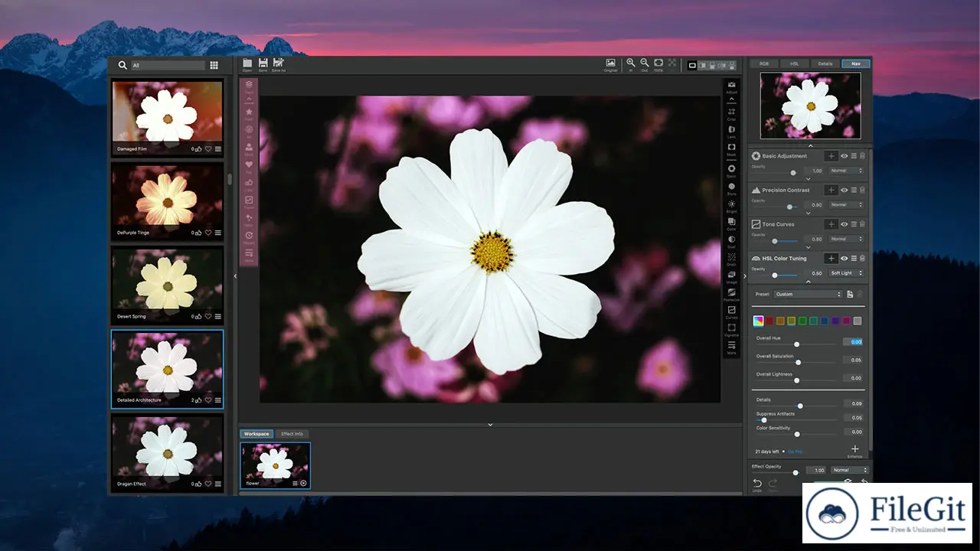Delete Basic Adjustment with trash icon
980x551 pixels.
[862, 156]
